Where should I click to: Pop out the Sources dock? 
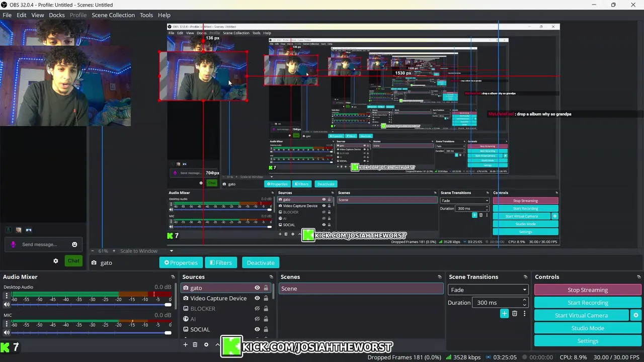click(271, 277)
